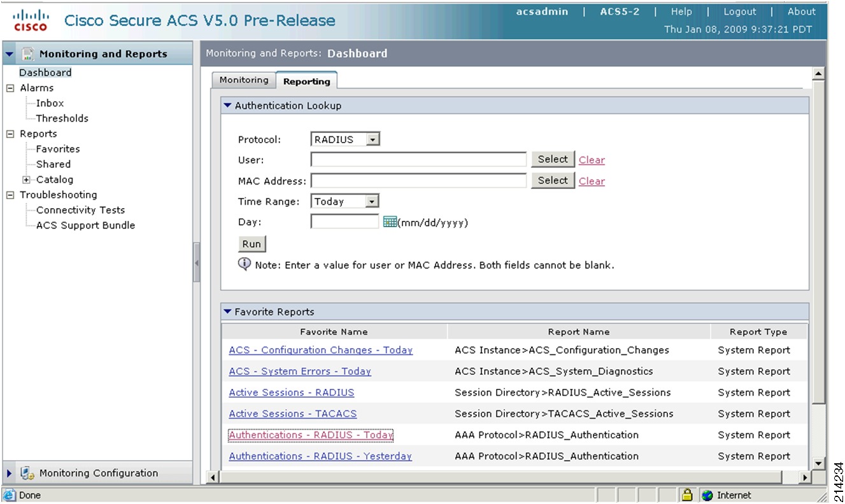Collapse the Reports tree node
This screenshot has height=504, width=845.
coord(10,134)
